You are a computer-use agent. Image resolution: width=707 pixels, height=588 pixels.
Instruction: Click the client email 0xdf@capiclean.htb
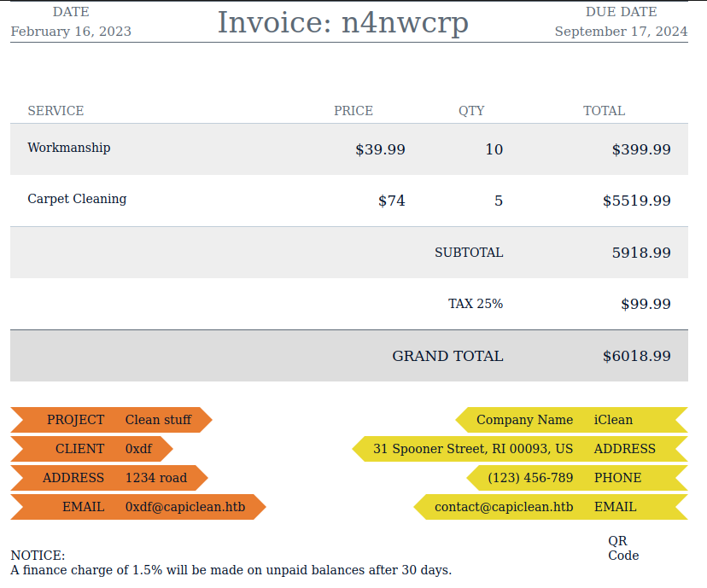[x=185, y=507]
